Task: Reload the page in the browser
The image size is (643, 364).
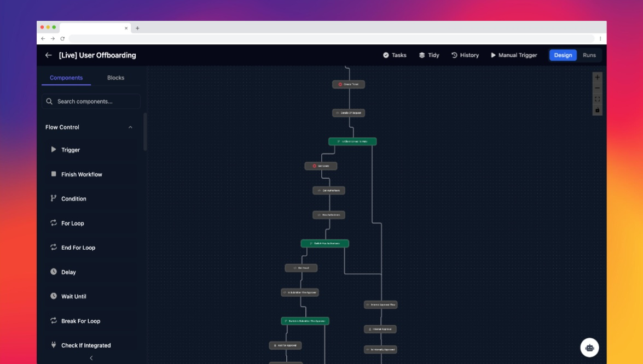Action: [62, 39]
